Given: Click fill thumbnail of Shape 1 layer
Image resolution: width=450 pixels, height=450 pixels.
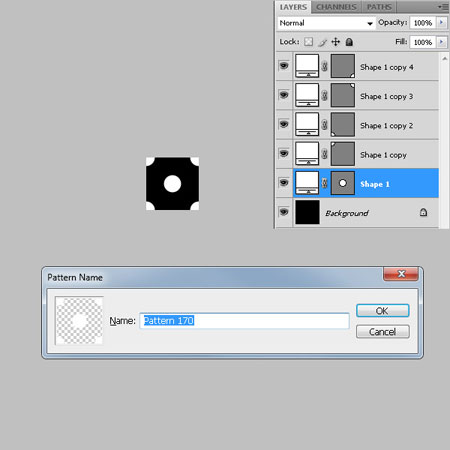Looking at the screenshot, I should pyautogui.click(x=307, y=183).
